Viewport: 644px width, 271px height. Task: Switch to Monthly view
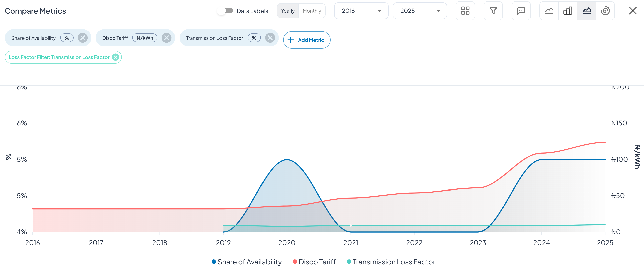(312, 11)
